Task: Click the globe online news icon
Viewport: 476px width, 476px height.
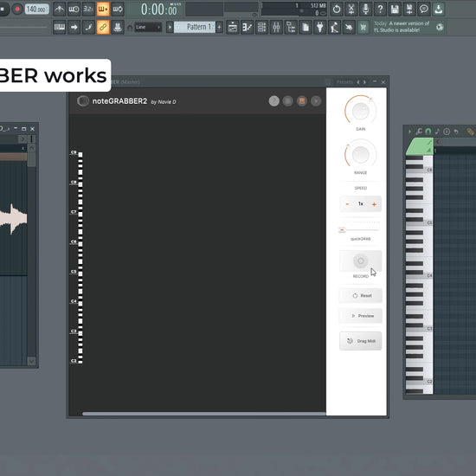Action: point(440,28)
